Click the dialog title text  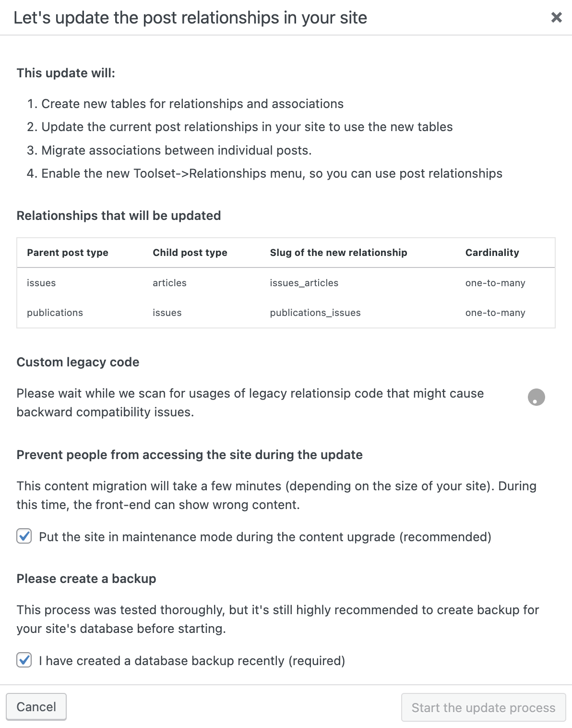[190, 18]
